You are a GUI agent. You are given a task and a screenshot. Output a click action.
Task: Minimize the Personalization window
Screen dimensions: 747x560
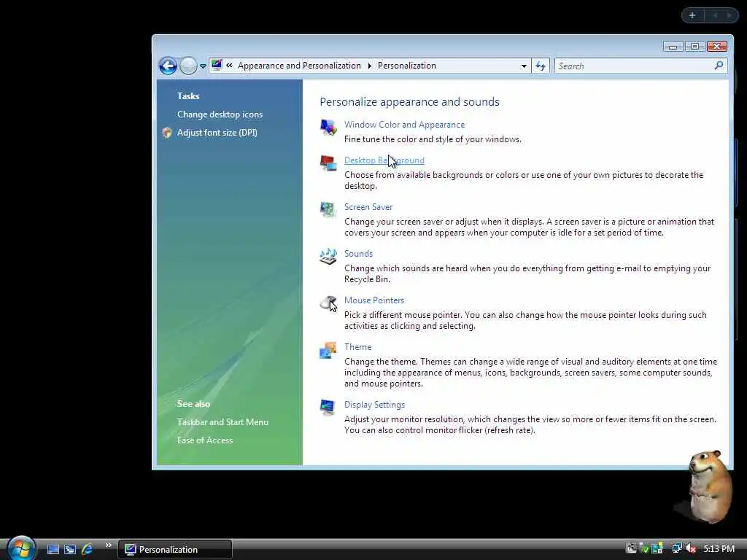673,46
